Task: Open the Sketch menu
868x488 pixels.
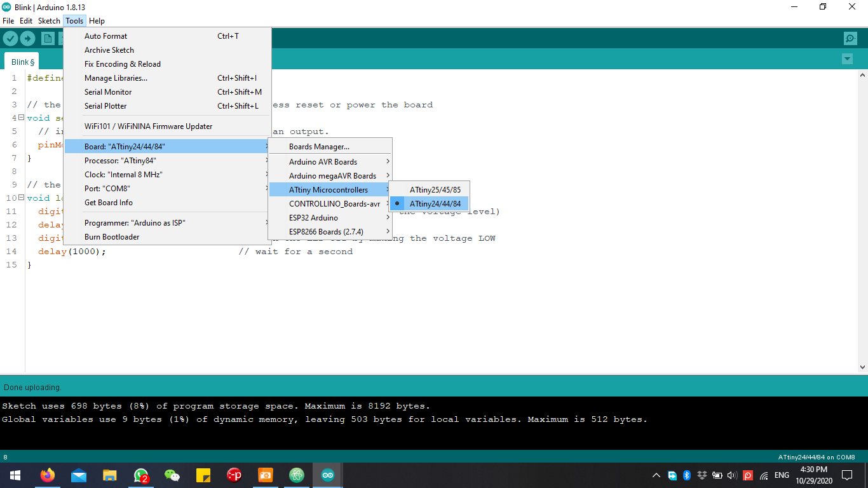Action: pos(49,21)
